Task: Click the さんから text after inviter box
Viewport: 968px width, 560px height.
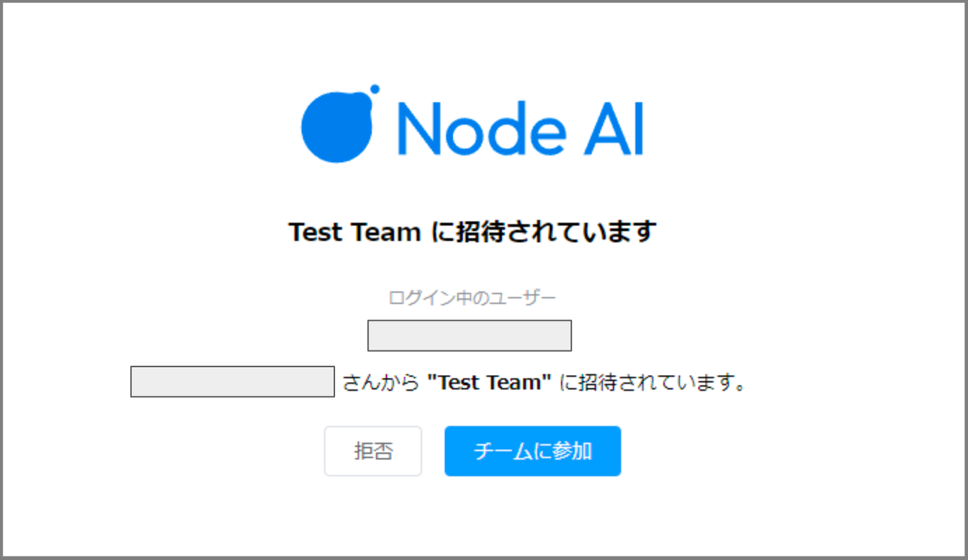Action: (381, 382)
